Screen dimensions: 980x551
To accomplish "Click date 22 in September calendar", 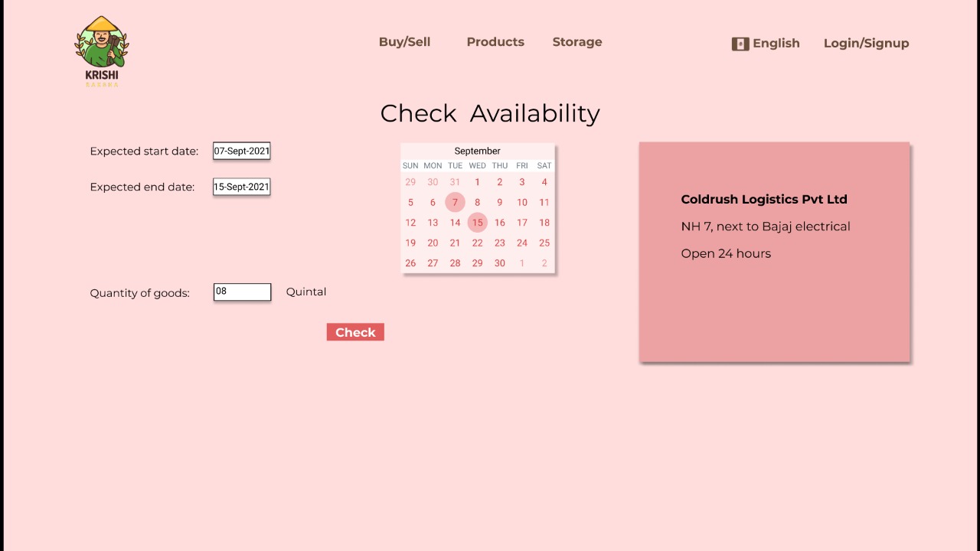I will (477, 243).
